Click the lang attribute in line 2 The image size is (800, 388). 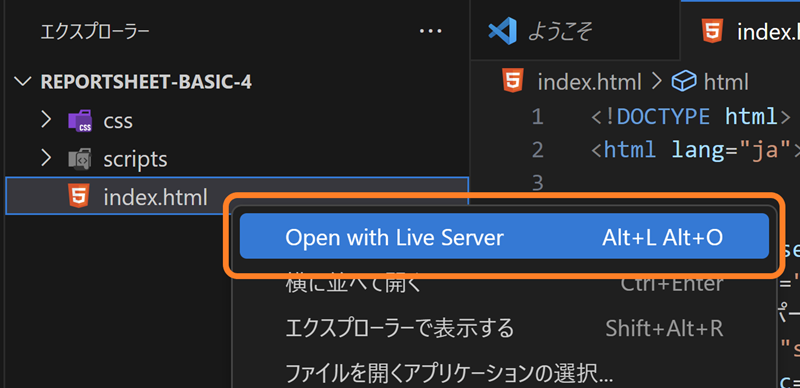point(698,150)
